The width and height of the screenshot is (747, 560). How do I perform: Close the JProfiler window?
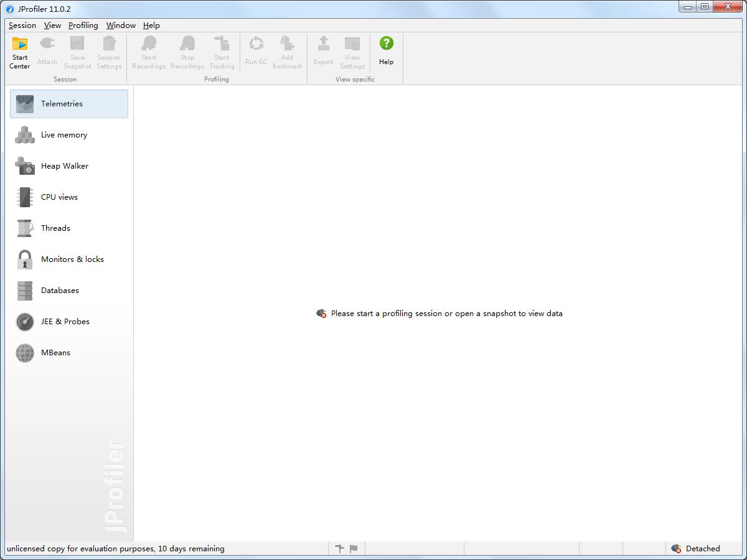[728, 7]
